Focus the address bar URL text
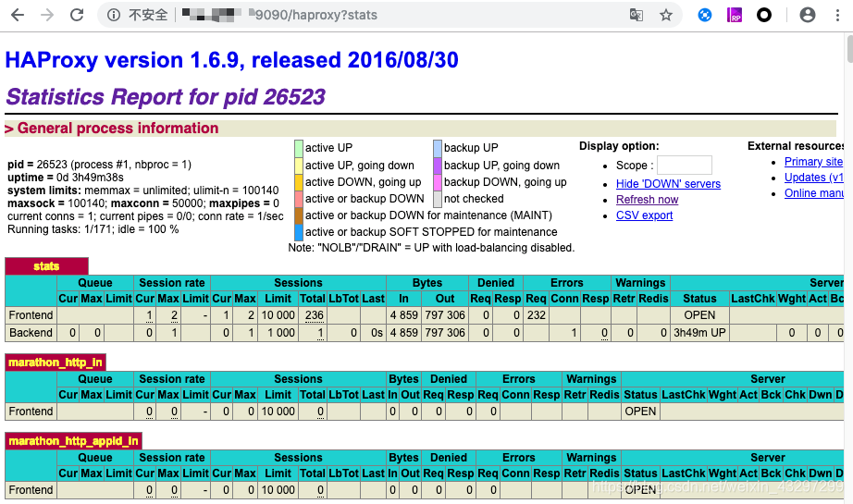The height and width of the screenshot is (504, 853). [x=315, y=15]
